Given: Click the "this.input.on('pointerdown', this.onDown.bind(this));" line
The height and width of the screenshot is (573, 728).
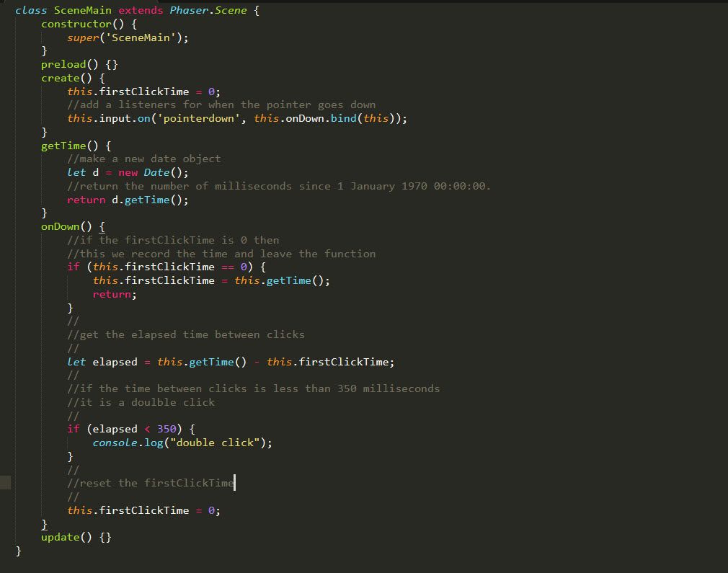Looking at the screenshot, I should coord(237,118).
